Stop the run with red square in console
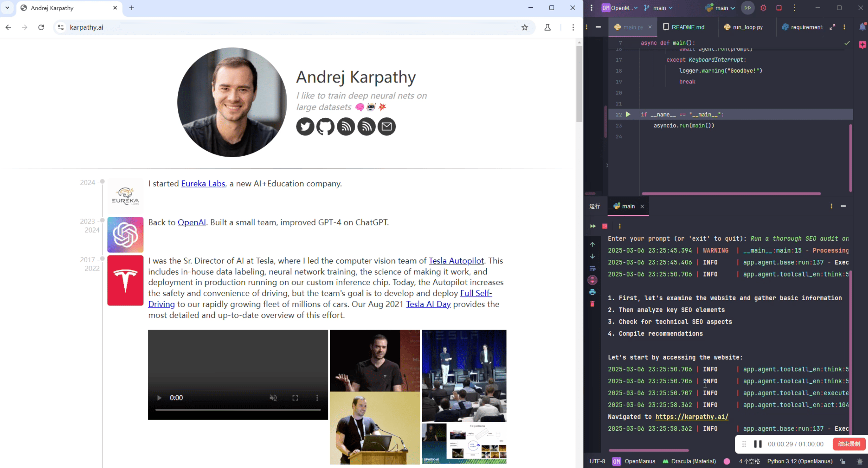Viewport: 868px width, 468px height. point(605,226)
